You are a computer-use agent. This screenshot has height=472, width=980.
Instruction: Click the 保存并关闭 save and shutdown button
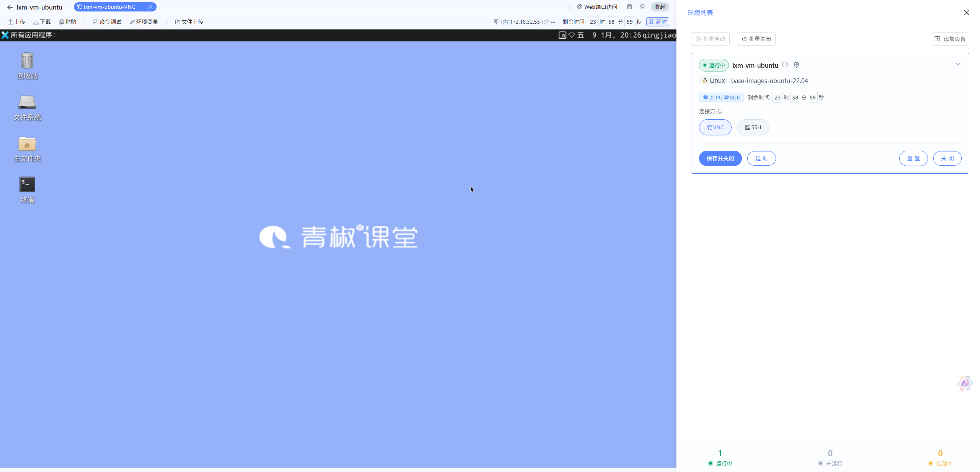(720, 158)
